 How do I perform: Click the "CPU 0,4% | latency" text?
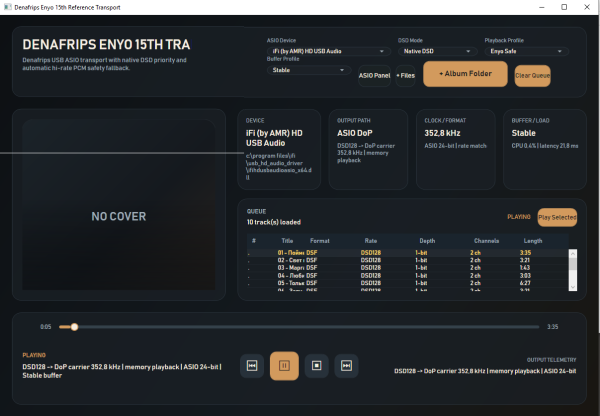click(545, 146)
